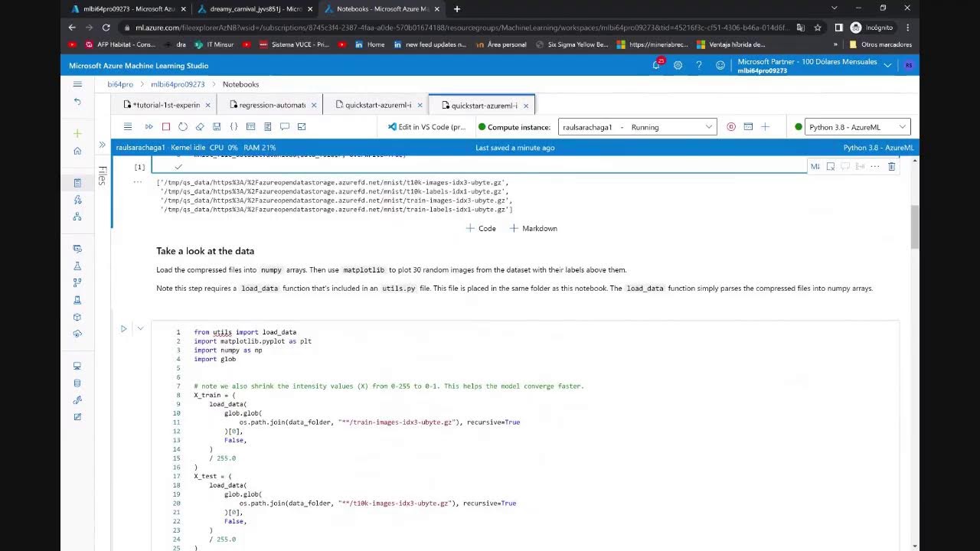Image resolution: width=980 pixels, height=551 pixels.
Task: Convert cell to Markdown (M↓ icon)
Action: pyautogui.click(x=815, y=167)
